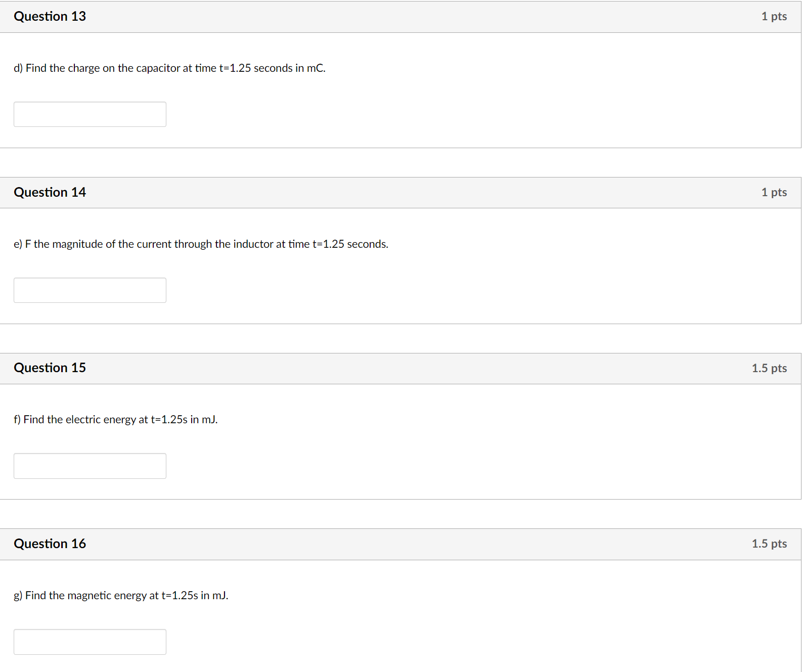
Task: Click the prompt about current through the inductor
Action: tap(201, 244)
